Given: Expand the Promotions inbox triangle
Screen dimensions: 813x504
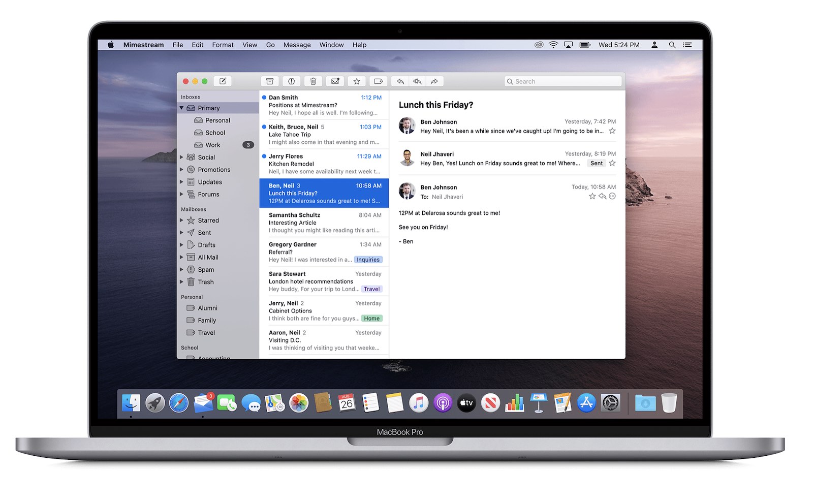Looking at the screenshot, I should [181, 169].
